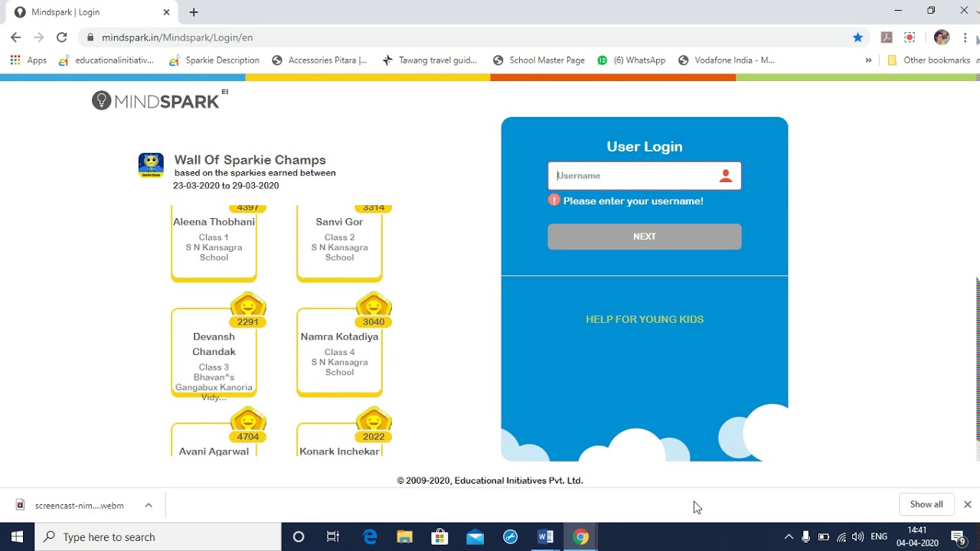980x551 pixels.
Task: Click the NEXT button
Action: click(645, 236)
